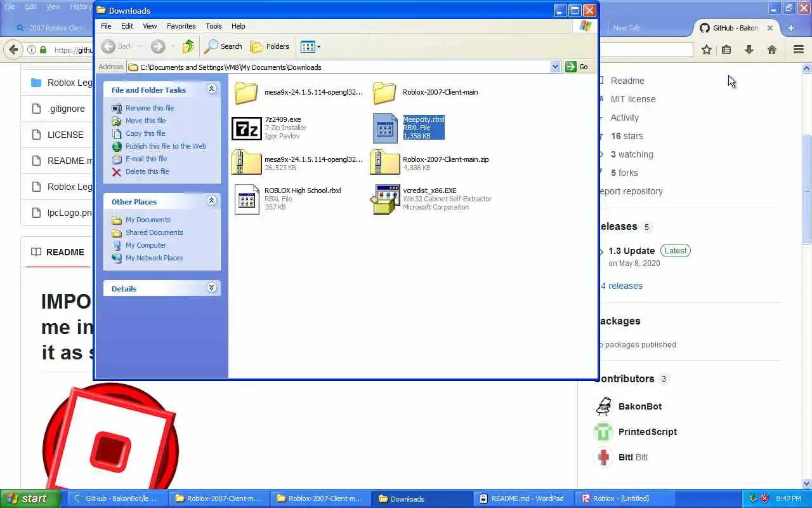Viewport: 812px width, 508px height.
Task: Open My Documents in Other Places
Action: click(x=148, y=220)
